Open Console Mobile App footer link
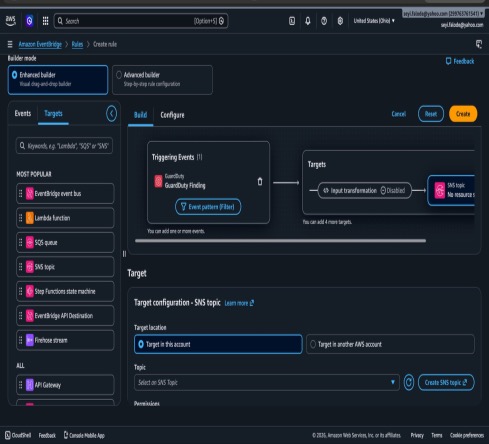 (84, 435)
